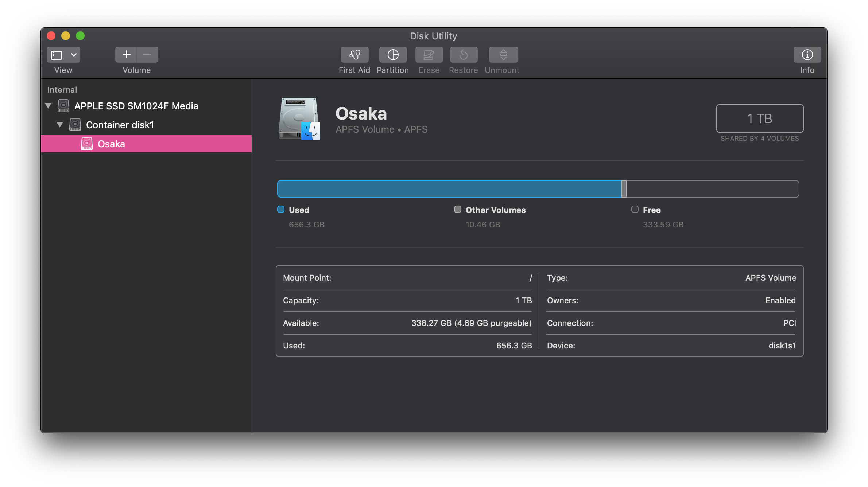The height and width of the screenshot is (487, 868).
Task: Click the sidebar View icon button
Action: [57, 55]
